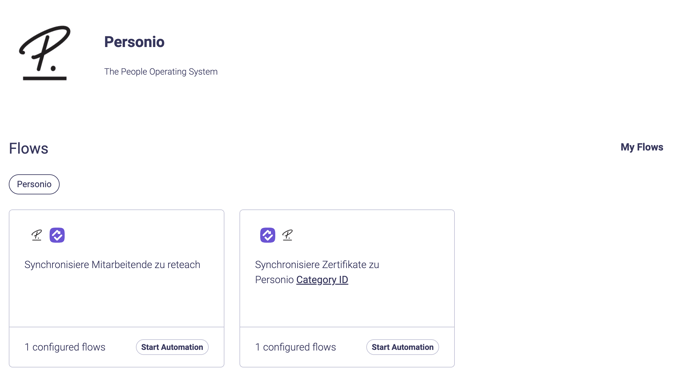Click Synchronisiere Mitarbeitende zu reteach title
Screen dimensions: 688x380
pyautogui.click(x=112, y=265)
